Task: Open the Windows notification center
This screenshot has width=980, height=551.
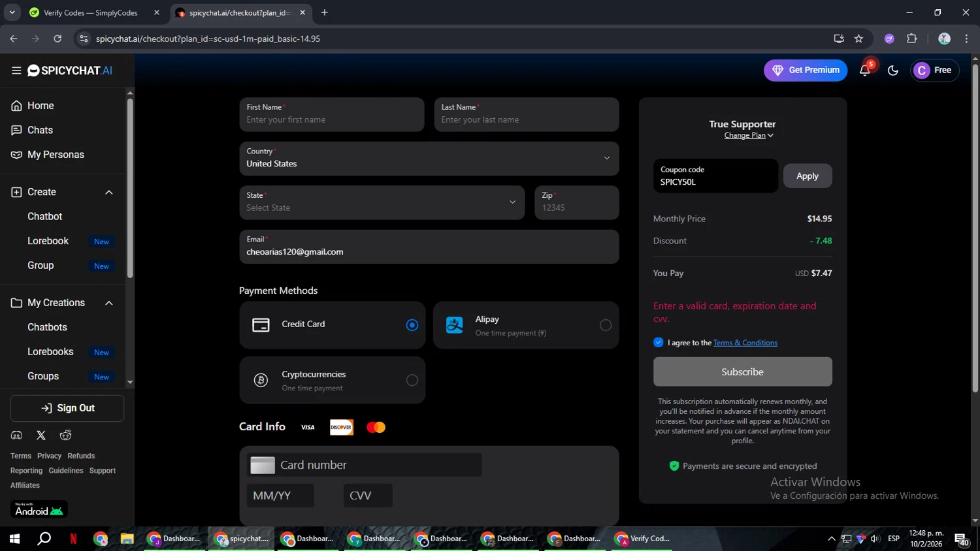Action: coord(962,539)
